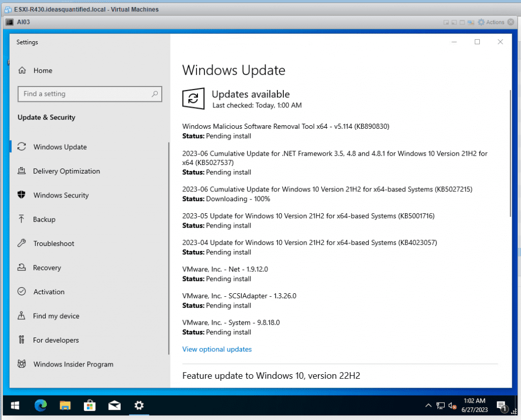Viewport: 521px width, 420px height.
Task: Open the Action Center notification icon
Action: click(501, 406)
